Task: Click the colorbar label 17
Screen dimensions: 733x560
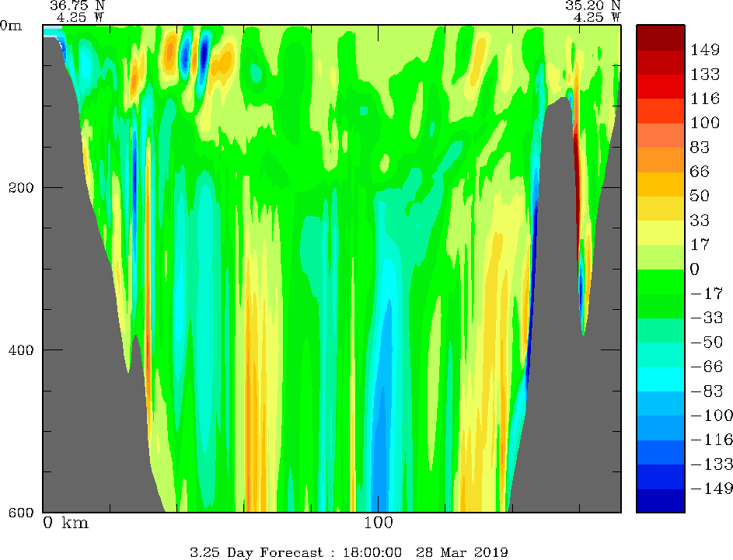Action: coord(700,244)
